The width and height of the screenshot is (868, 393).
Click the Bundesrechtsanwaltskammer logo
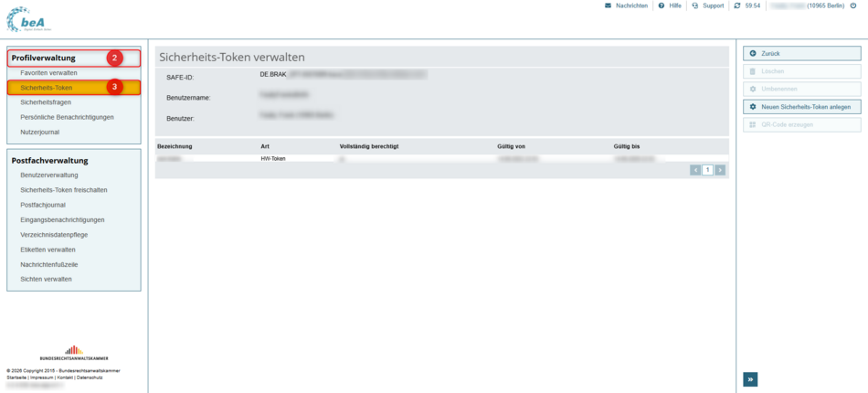74,353
